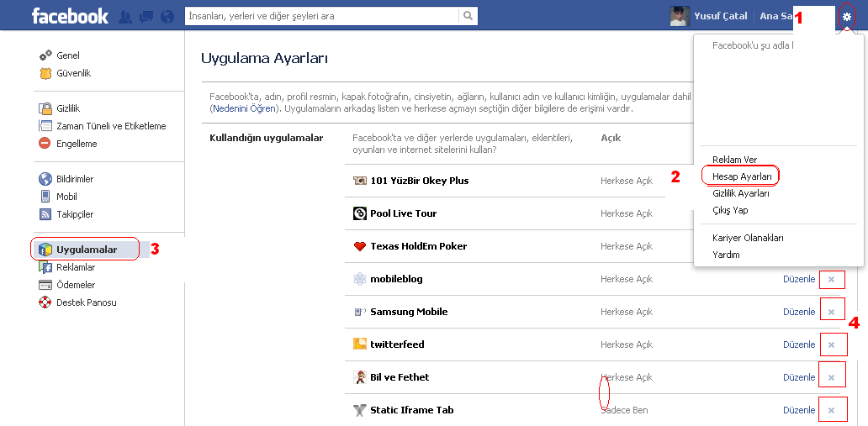Click the friend requests icon in header
Screen dimensions: 868x426
click(x=126, y=16)
